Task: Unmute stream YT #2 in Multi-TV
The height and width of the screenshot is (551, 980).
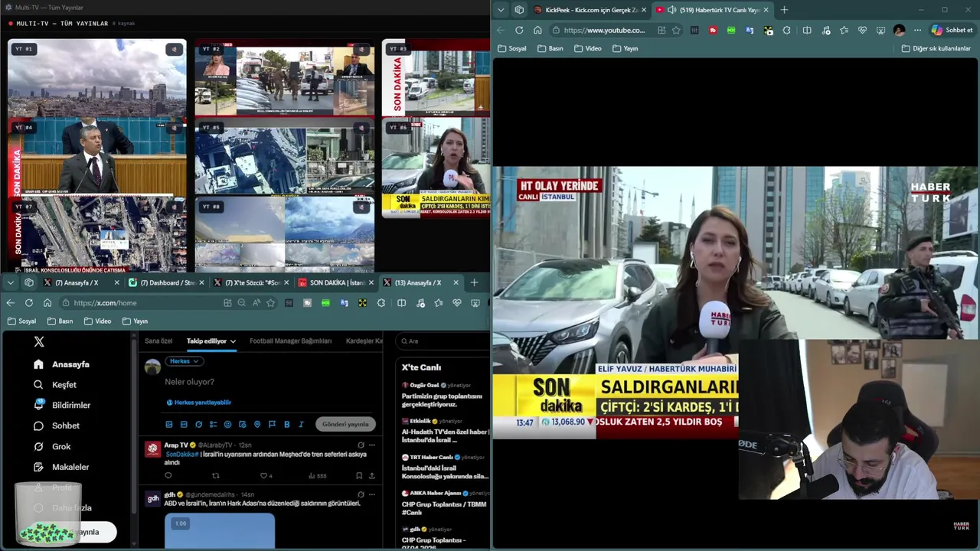Action: [x=361, y=49]
